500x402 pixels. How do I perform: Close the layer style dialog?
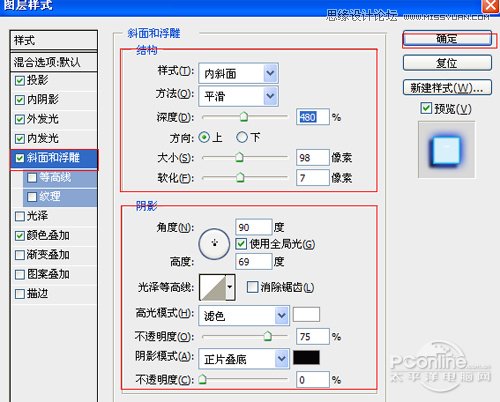pos(491,5)
